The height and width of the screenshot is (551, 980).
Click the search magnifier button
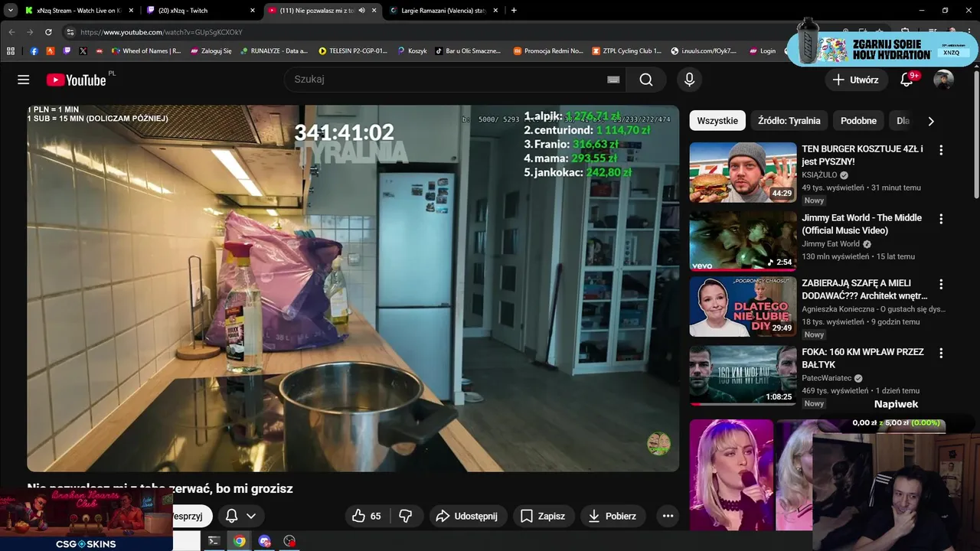(646, 80)
